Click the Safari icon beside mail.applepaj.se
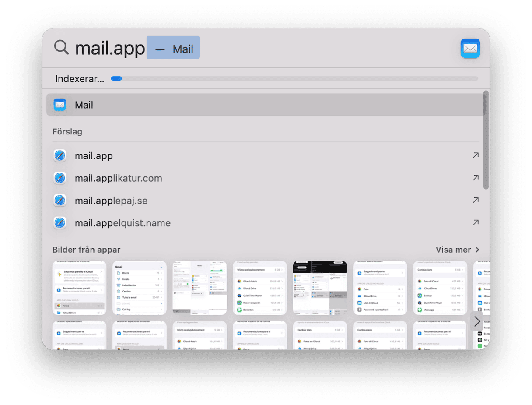The width and height of the screenshot is (532, 405). 59,201
